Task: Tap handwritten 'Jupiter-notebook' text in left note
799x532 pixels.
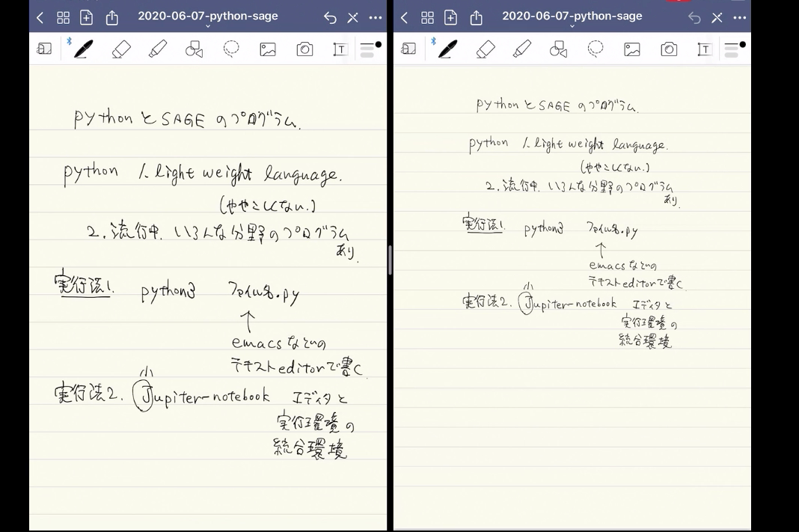Action: pyautogui.click(x=201, y=396)
